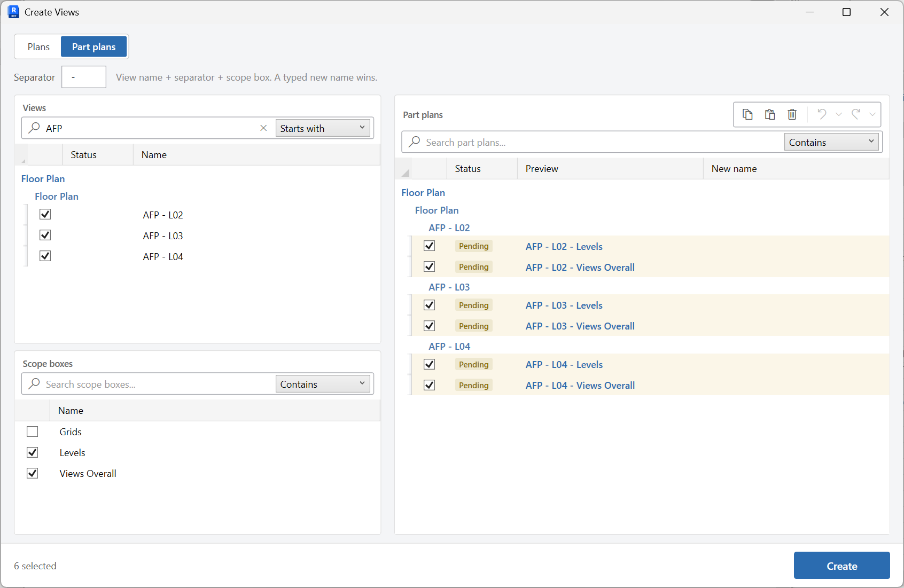This screenshot has width=904, height=588.
Task: Uncheck the Views Overall scope box
Action: (x=33, y=473)
